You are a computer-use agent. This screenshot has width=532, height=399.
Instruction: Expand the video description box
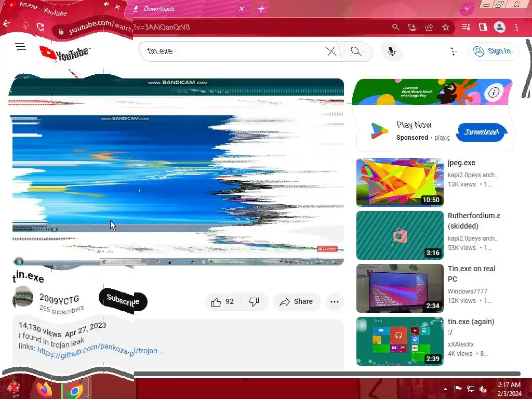pyautogui.click(x=178, y=343)
